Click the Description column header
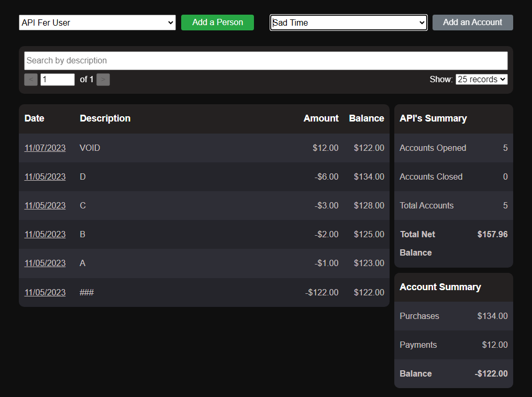Viewport: 532px width, 397px height. click(x=105, y=118)
